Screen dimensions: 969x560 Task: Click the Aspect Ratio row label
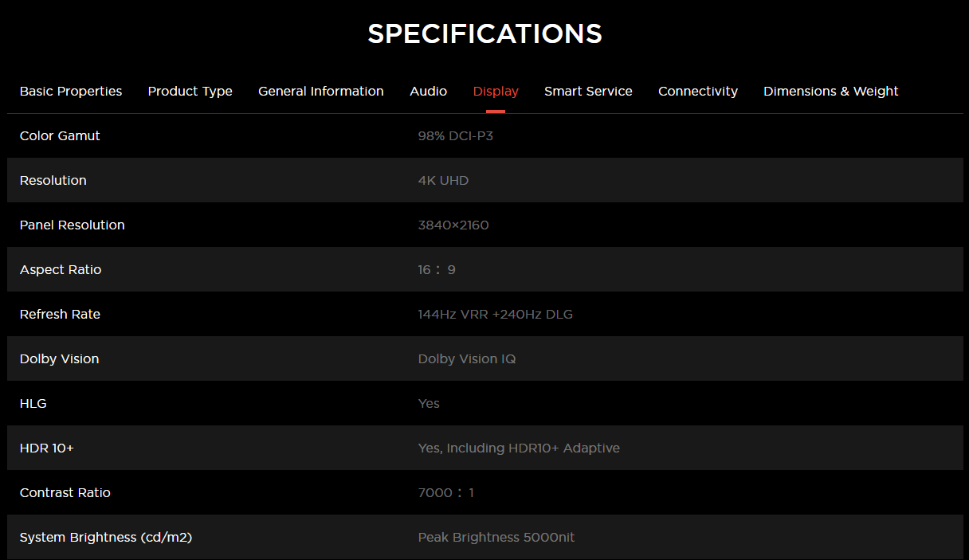[61, 270]
